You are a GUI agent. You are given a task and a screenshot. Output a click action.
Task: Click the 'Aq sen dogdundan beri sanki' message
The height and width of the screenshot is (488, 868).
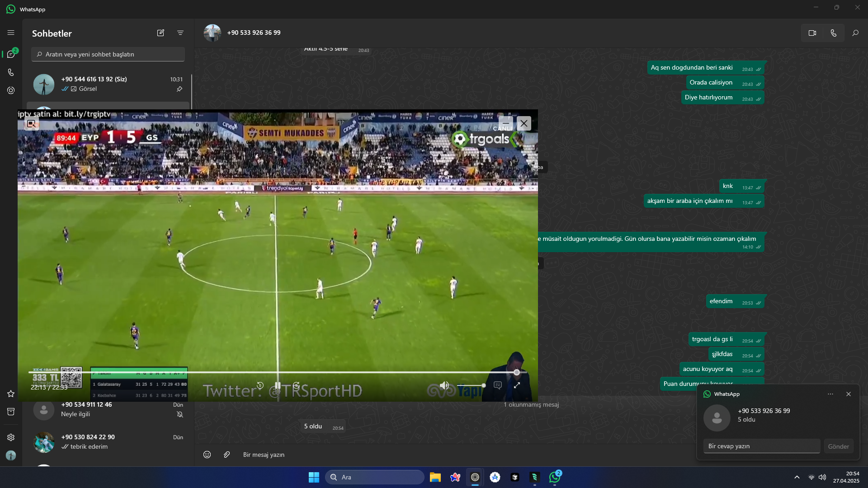(706, 68)
